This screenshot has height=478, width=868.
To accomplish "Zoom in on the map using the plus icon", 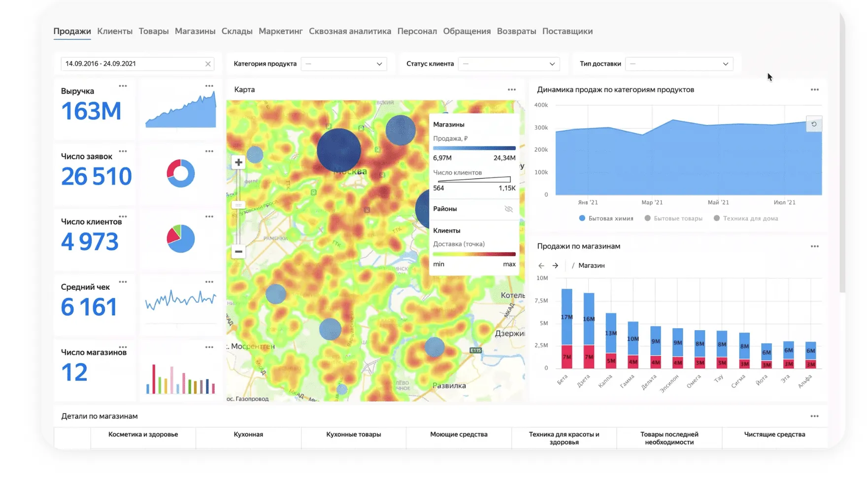I will coord(238,162).
